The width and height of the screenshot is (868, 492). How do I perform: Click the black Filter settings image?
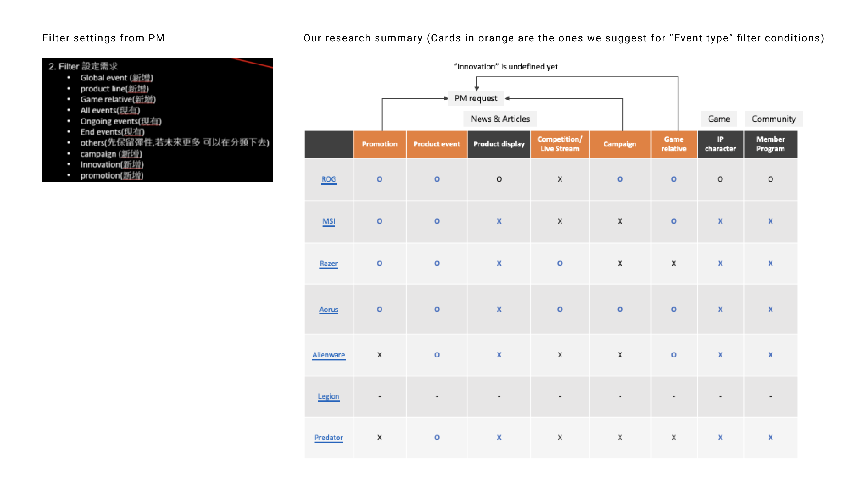coord(157,120)
